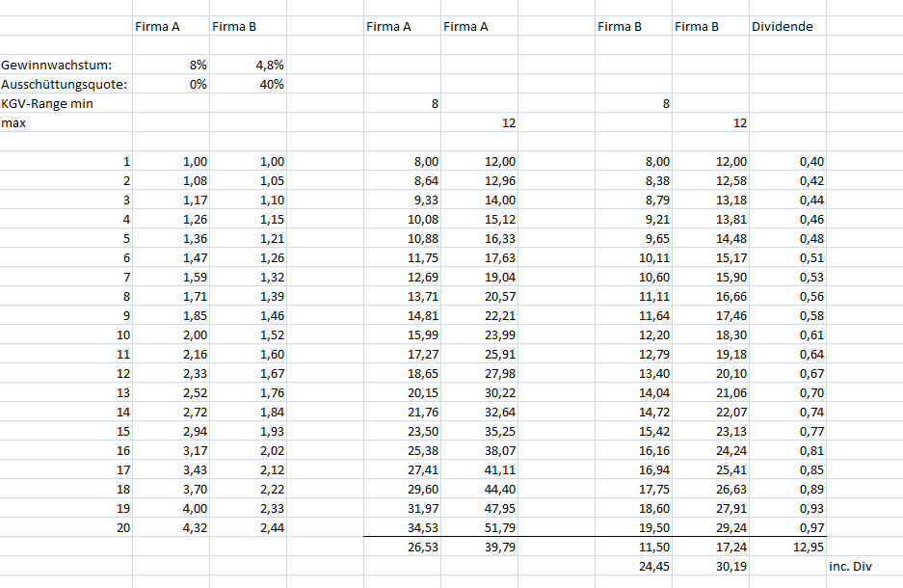Select the 11,50 result cell
The height and width of the screenshot is (588, 903).
pos(633,548)
